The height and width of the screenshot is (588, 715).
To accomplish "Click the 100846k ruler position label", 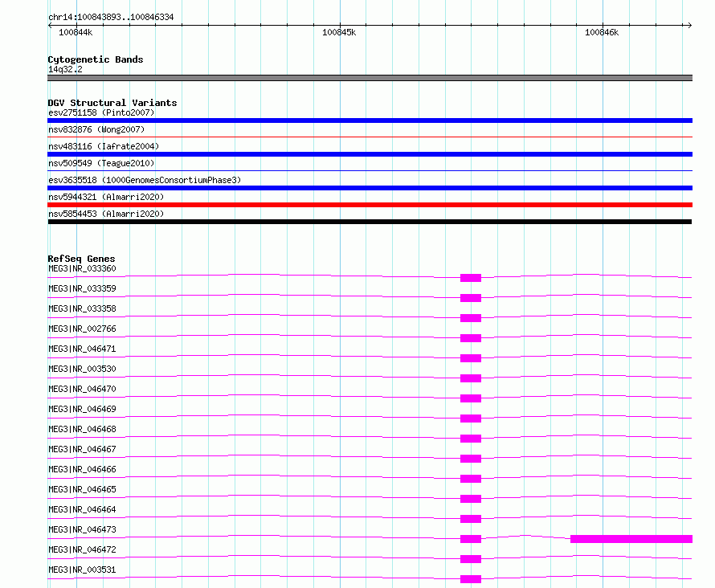I will 602,32.
